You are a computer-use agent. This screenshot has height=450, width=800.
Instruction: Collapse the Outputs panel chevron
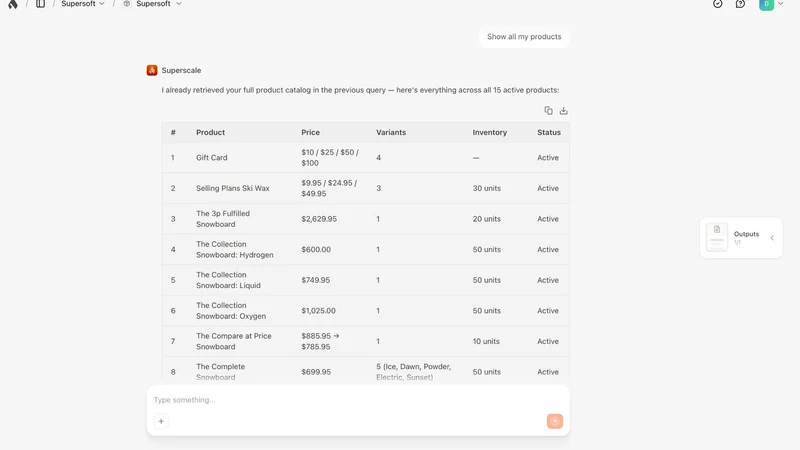pyautogui.click(x=772, y=238)
